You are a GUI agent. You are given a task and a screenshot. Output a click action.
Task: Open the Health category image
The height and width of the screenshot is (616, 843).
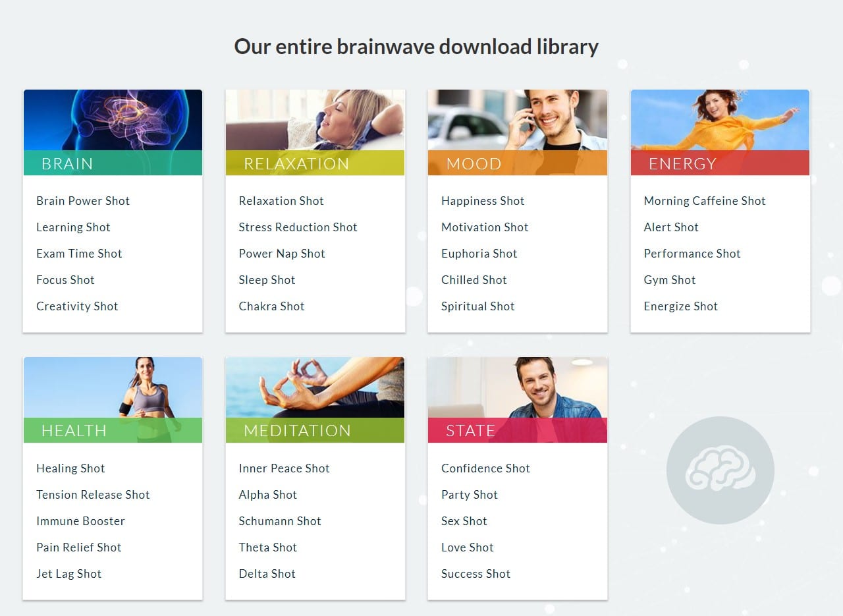click(x=113, y=387)
